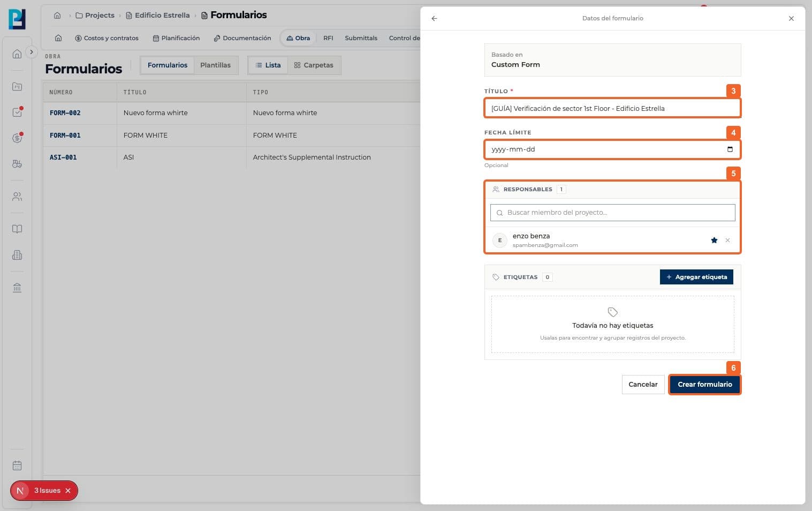Open the ASI-001 record
The width and height of the screenshot is (812, 511).
click(x=63, y=157)
